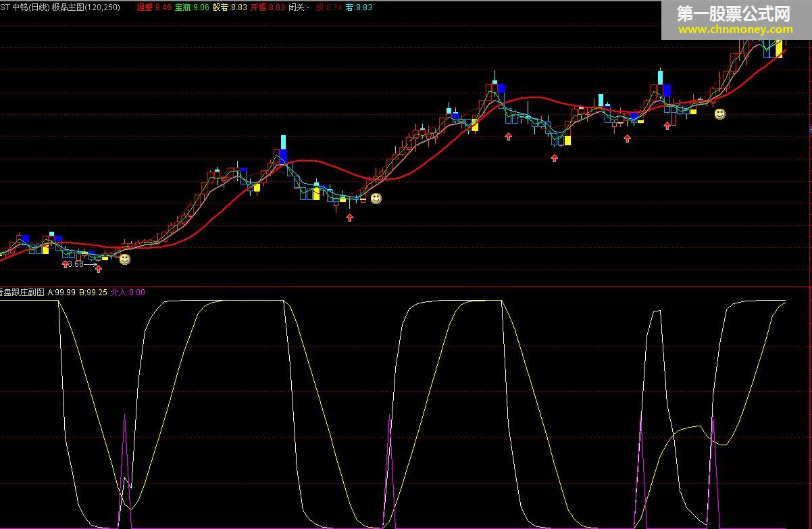
Task: Click the first magenta 介入 spike in sub-chart
Action: click(x=124, y=471)
